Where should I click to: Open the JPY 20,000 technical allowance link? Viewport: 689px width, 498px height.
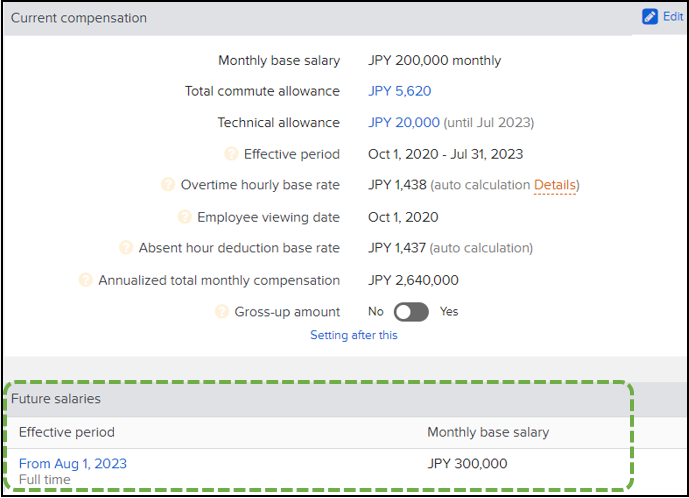click(x=404, y=122)
